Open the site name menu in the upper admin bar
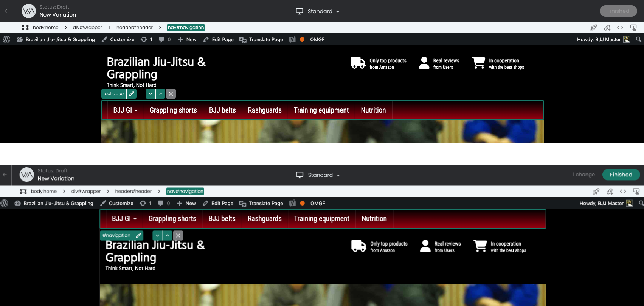The width and height of the screenshot is (644, 306). (x=56, y=39)
